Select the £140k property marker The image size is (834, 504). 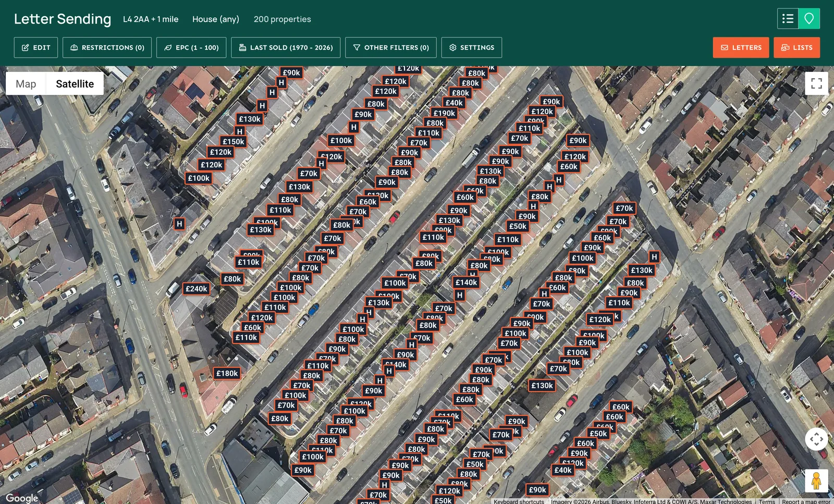467,282
